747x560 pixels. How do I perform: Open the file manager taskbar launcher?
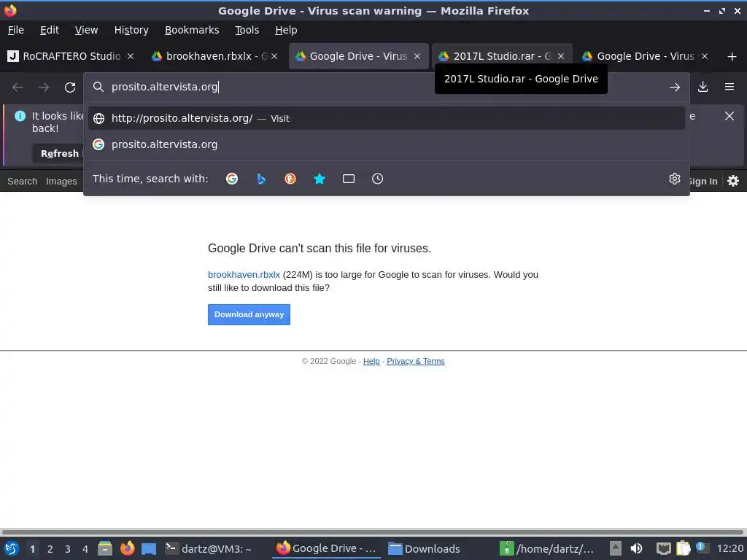[x=105, y=548]
